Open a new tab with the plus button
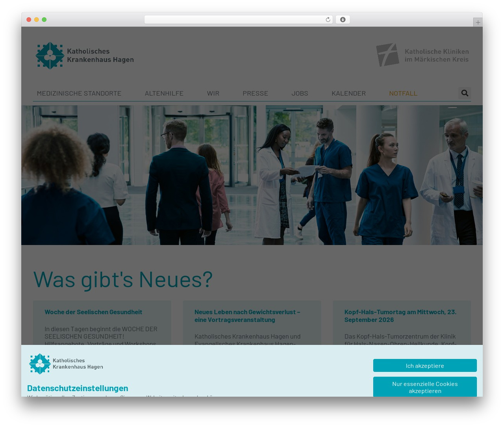The height and width of the screenshot is (427, 504). [478, 22]
